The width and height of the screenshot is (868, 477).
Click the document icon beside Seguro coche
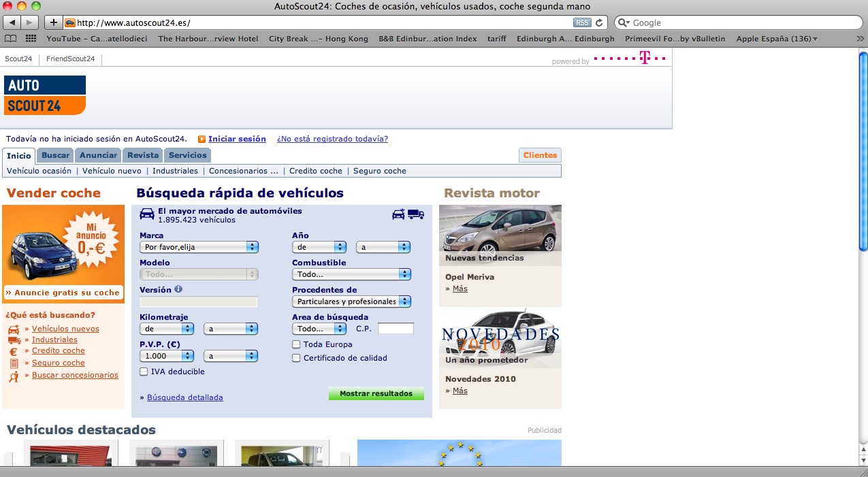pos(14,363)
